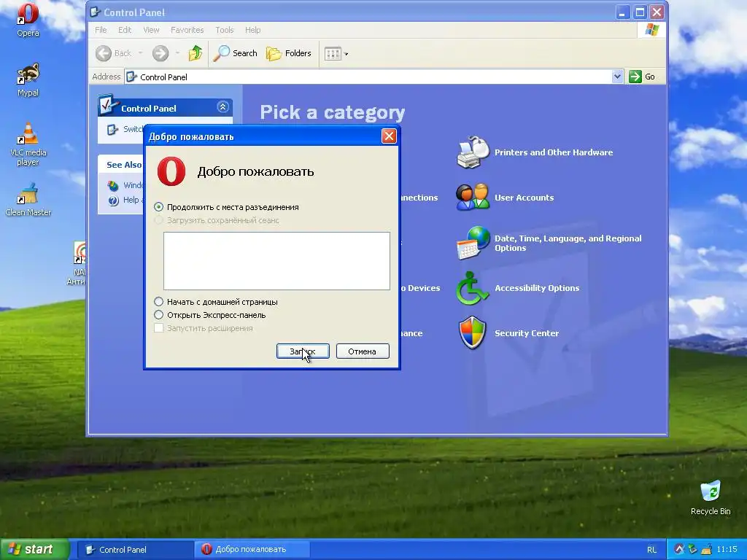The image size is (747, 560).
Task: Open the View menu
Action: coord(151,30)
